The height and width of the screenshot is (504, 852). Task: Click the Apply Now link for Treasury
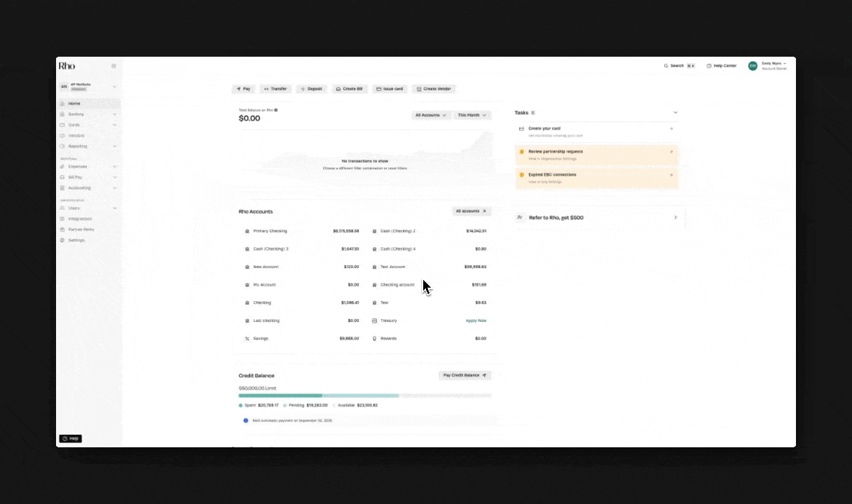pyautogui.click(x=476, y=321)
